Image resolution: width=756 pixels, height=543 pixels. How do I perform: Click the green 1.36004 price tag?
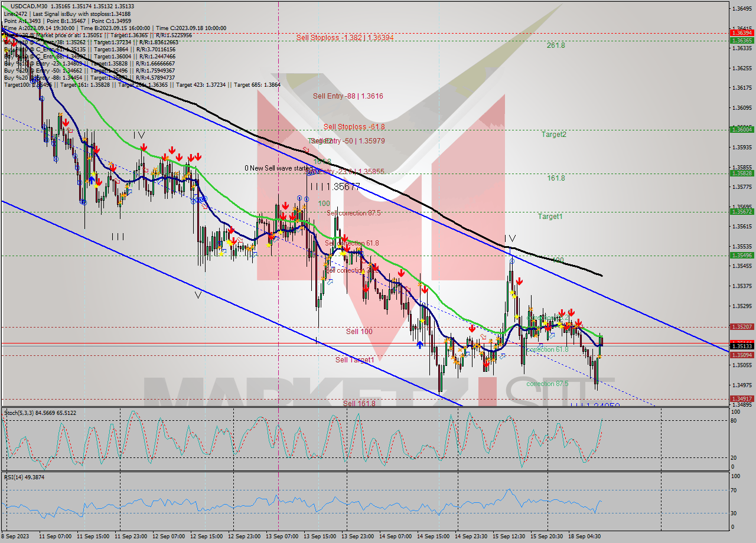741,129
